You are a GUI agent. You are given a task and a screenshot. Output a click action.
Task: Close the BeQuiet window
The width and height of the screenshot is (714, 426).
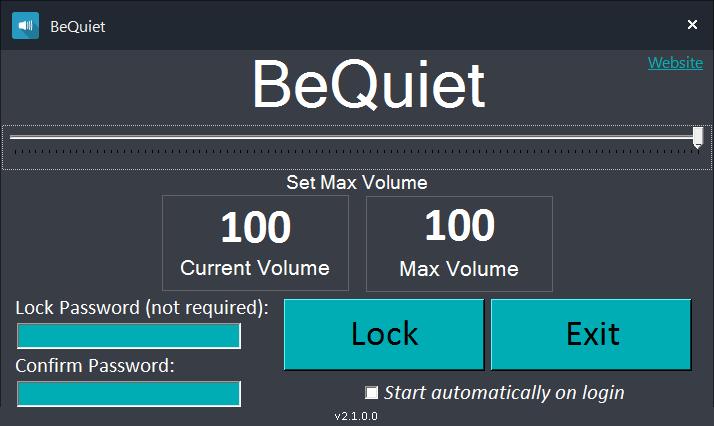coord(692,25)
